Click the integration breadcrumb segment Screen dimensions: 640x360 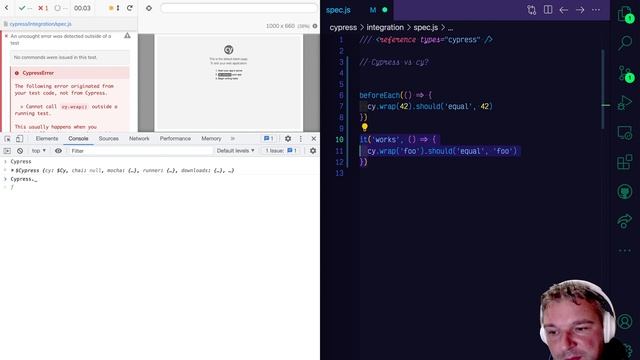point(385,27)
